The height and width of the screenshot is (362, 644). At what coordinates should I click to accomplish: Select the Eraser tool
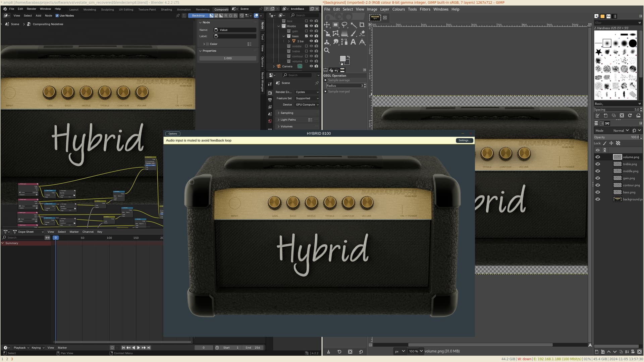click(x=362, y=34)
